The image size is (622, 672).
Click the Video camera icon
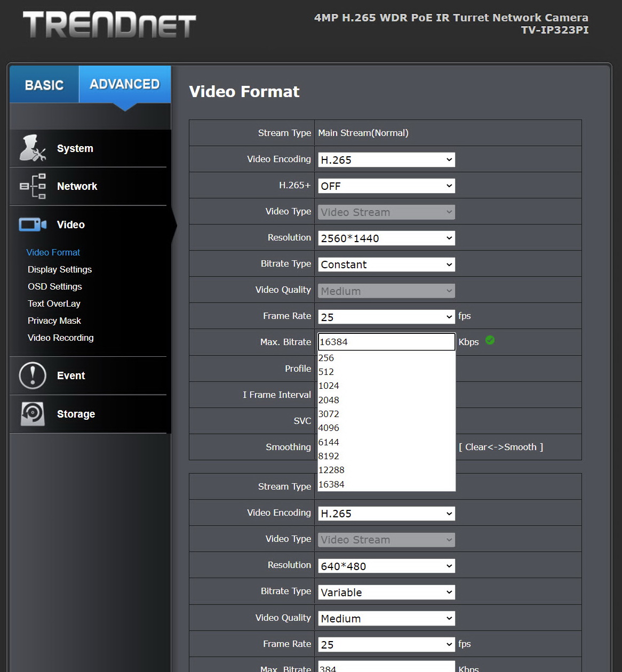[33, 225]
